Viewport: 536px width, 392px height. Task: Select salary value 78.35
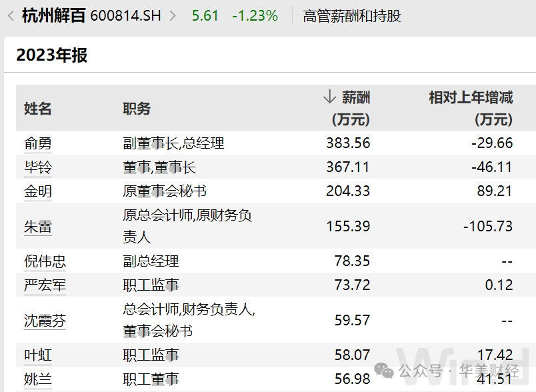[352, 261]
